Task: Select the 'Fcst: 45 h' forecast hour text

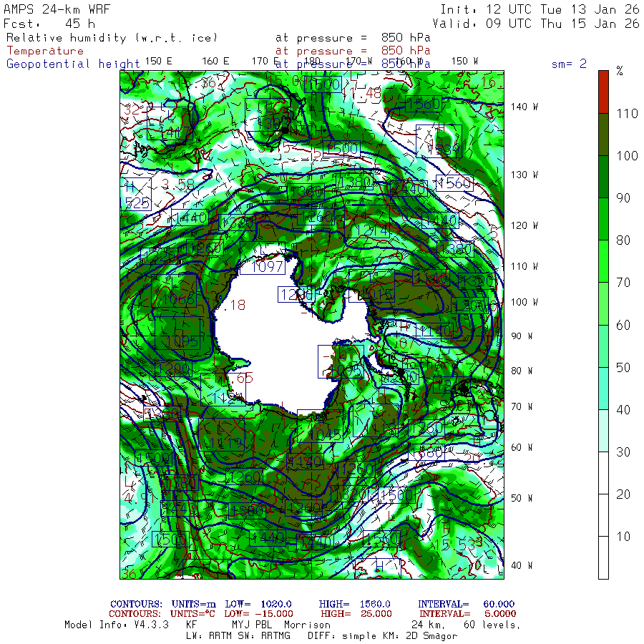Action: [49, 24]
